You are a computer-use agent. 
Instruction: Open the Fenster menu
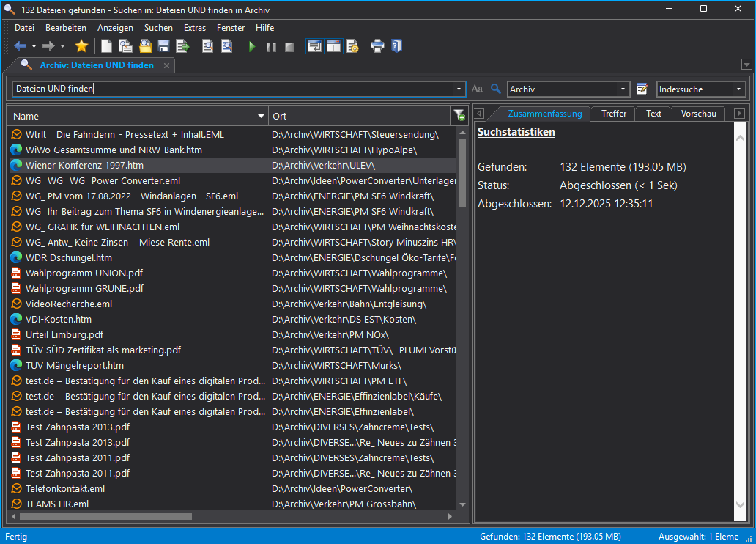[231, 28]
